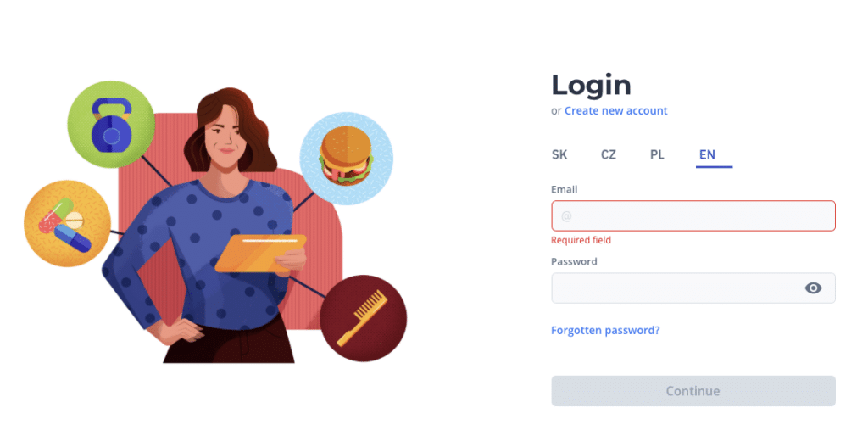Open the Forgotten password? link
This screenshot has width=868, height=447.
click(x=605, y=330)
